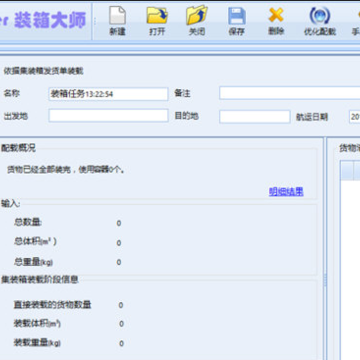Focus the 出发地 departure input field

pos(108,116)
